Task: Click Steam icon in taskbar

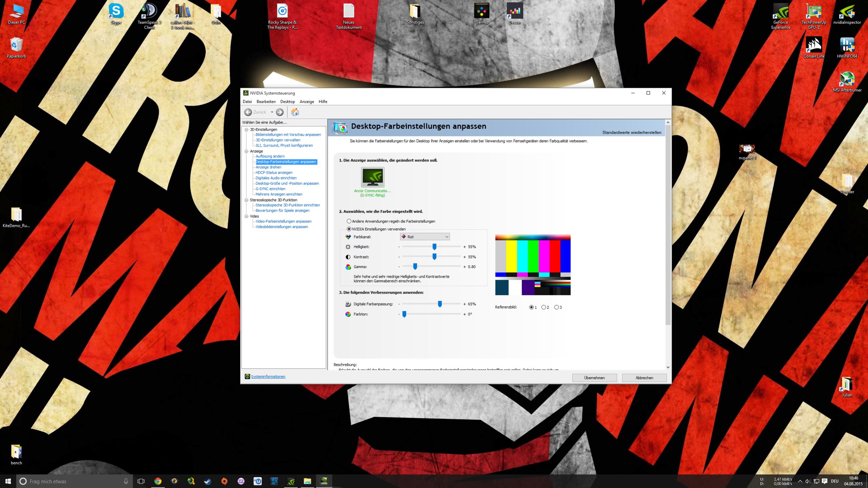Action: [208, 481]
